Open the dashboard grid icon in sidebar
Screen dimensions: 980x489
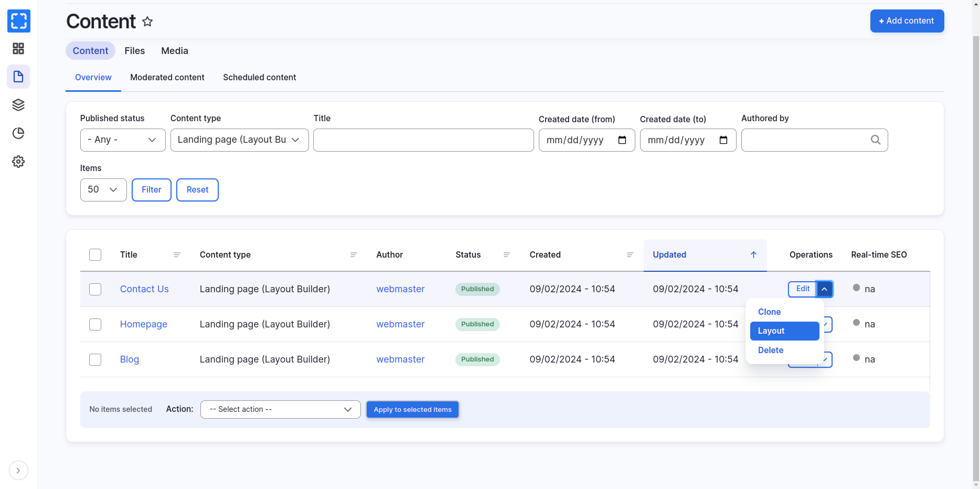click(x=18, y=49)
